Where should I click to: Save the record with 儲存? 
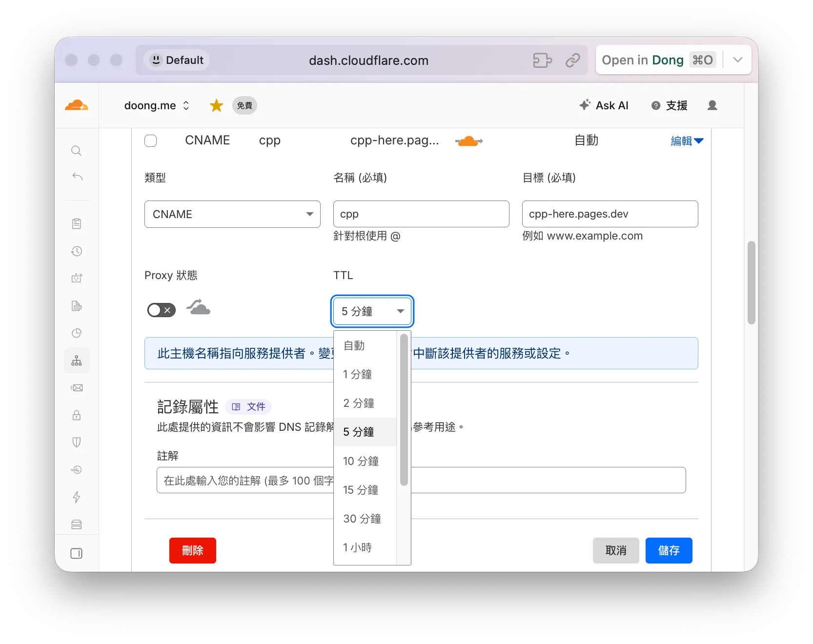[x=669, y=550]
